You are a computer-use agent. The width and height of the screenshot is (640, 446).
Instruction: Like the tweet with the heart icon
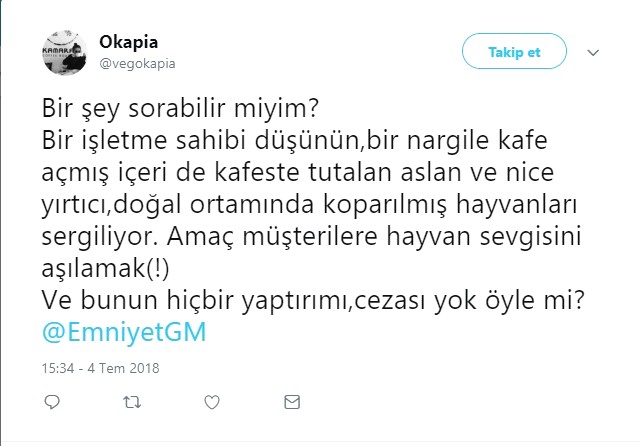tap(212, 402)
